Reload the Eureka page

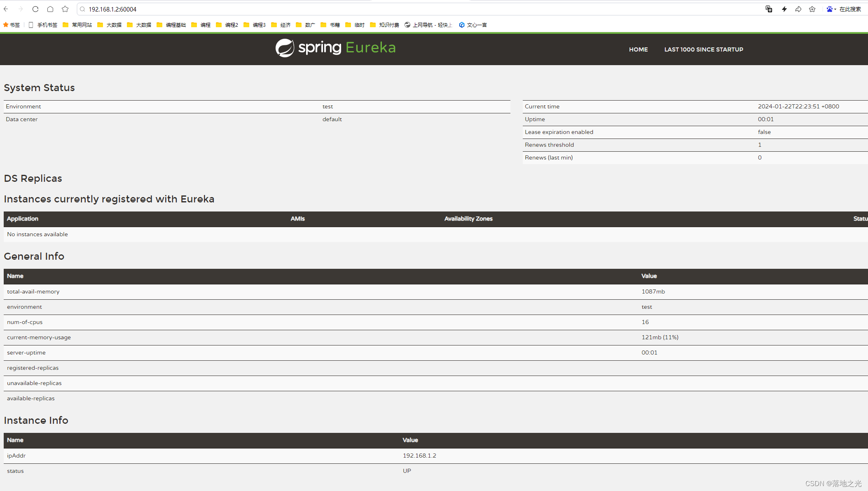point(35,9)
